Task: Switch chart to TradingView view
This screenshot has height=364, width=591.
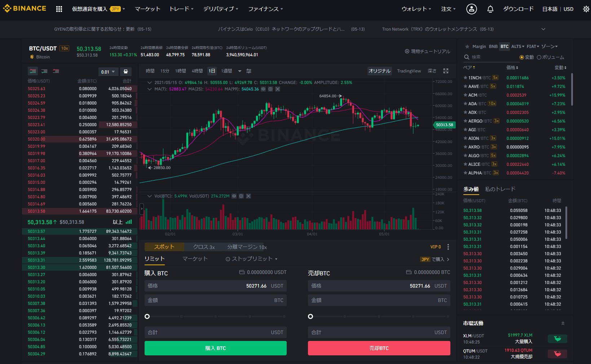Action: (409, 71)
